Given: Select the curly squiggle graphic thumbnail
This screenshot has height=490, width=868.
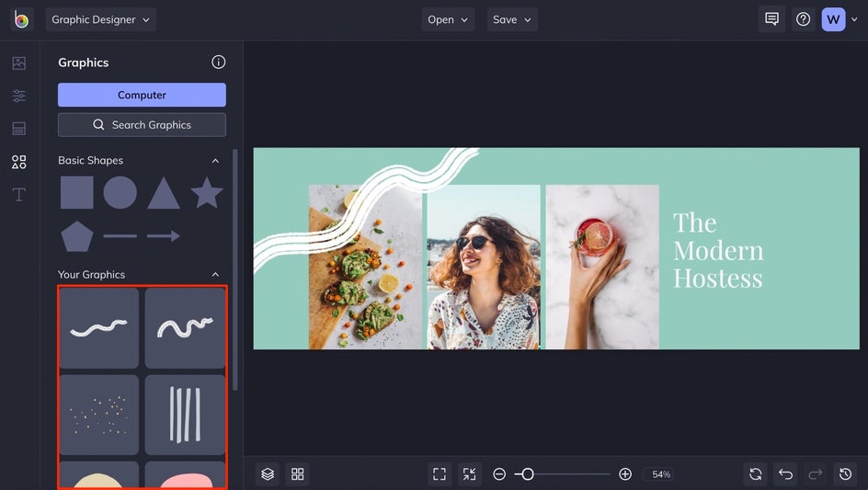Looking at the screenshot, I should tap(185, 328).
